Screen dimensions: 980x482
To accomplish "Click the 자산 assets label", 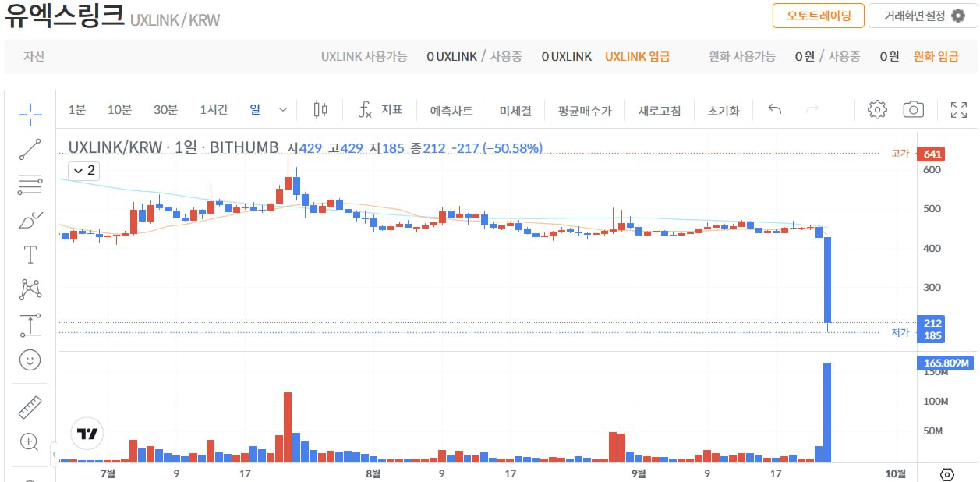I will (x=34, y=56).
